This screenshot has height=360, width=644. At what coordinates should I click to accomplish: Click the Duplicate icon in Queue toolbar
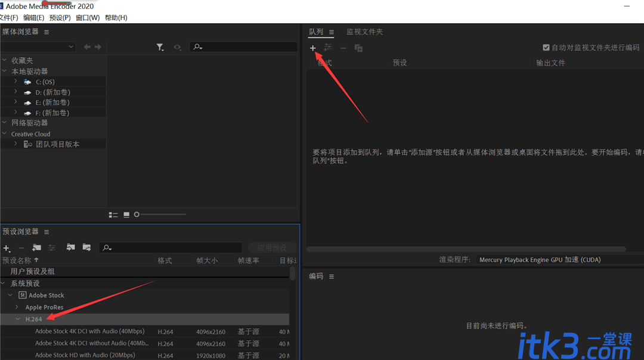(358, 48)
